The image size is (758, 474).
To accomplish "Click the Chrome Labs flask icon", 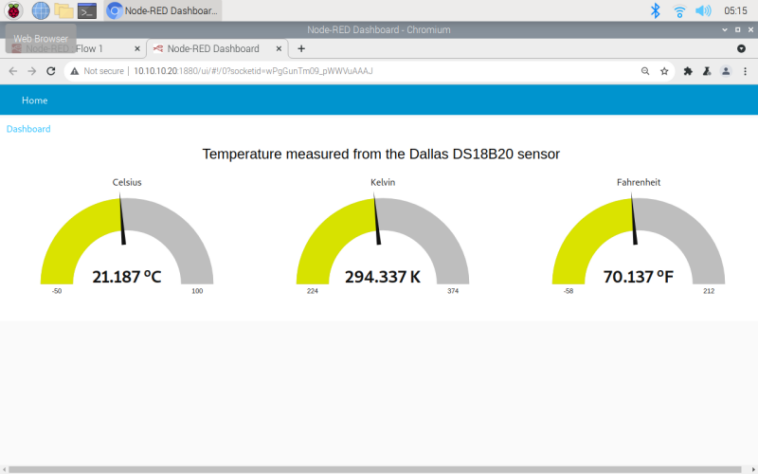I will 707,71.
